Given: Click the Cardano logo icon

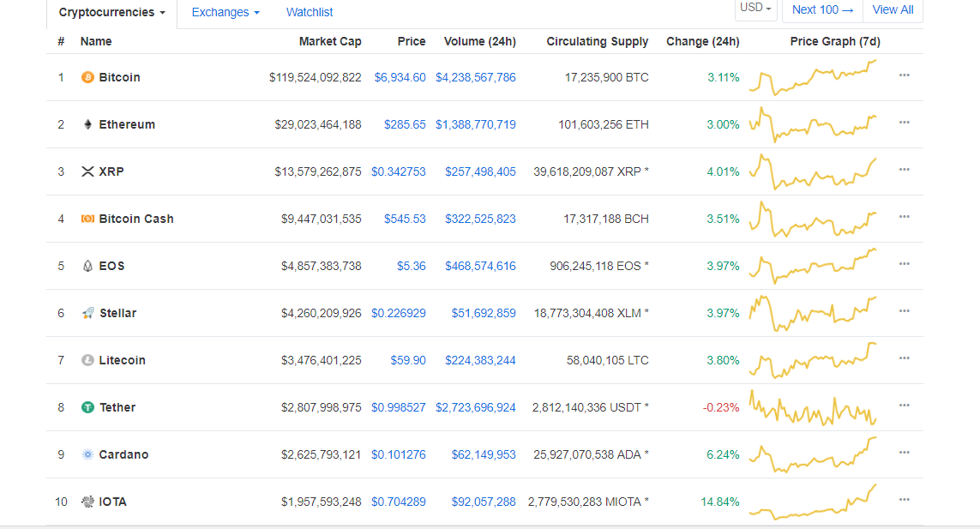Looking at the screenshot, I should tap(87, 454).
